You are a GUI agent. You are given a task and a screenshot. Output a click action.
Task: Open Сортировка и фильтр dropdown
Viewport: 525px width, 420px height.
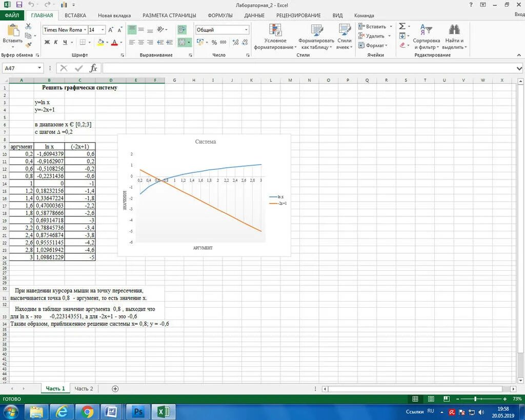(426, 37)
